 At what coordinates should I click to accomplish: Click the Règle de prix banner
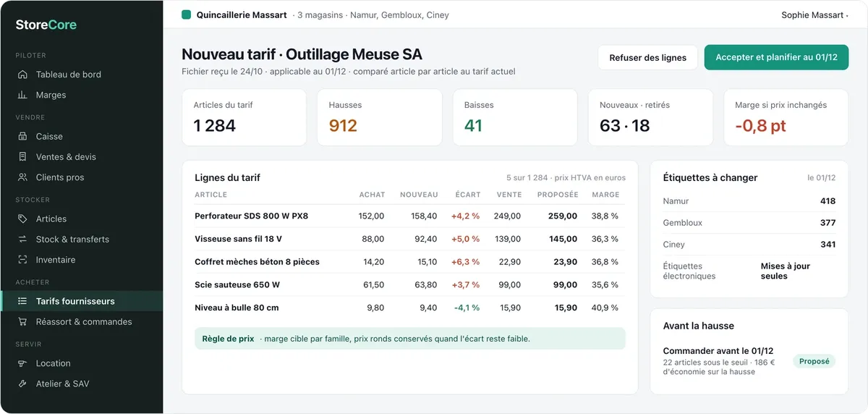(410, 338)
